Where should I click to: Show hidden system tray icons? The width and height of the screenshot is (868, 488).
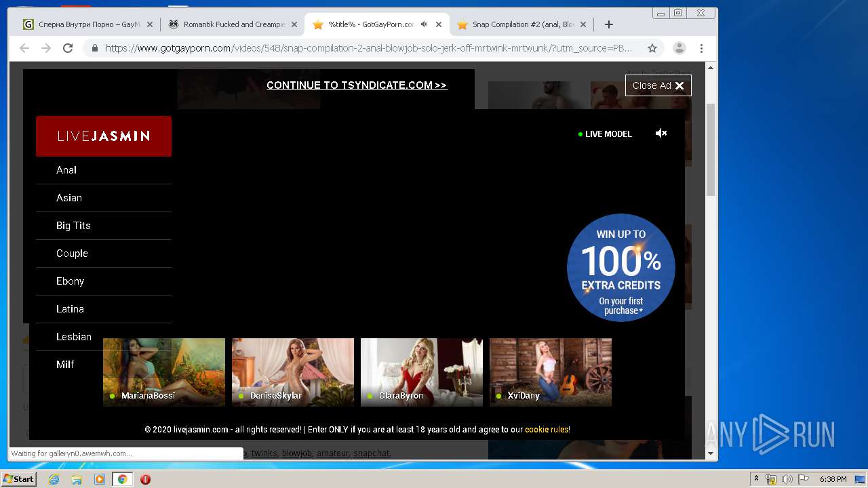tap(757, 479)
